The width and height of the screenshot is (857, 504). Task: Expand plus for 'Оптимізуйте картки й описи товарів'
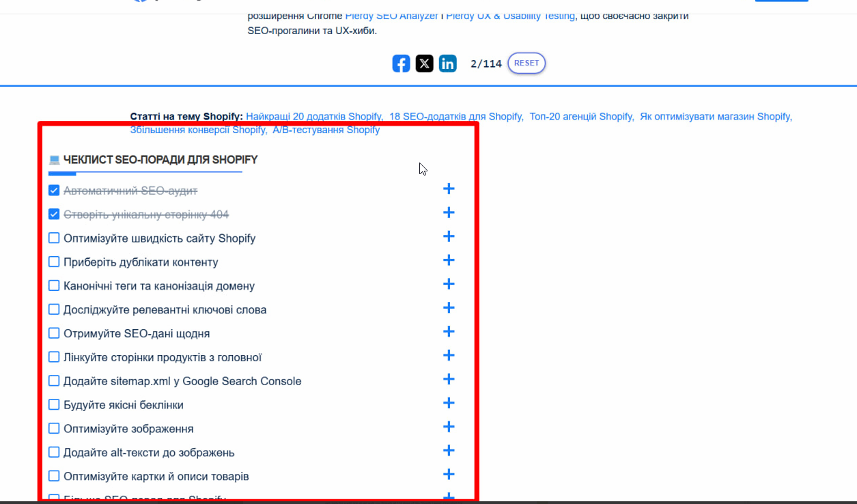coord(449,475)
